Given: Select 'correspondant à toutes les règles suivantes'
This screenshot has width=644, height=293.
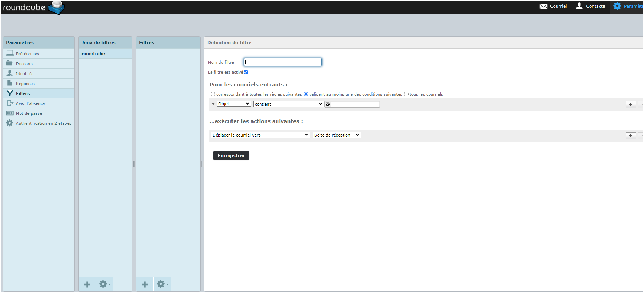Looking at the screenshot, I should click(x=213, y=94).
